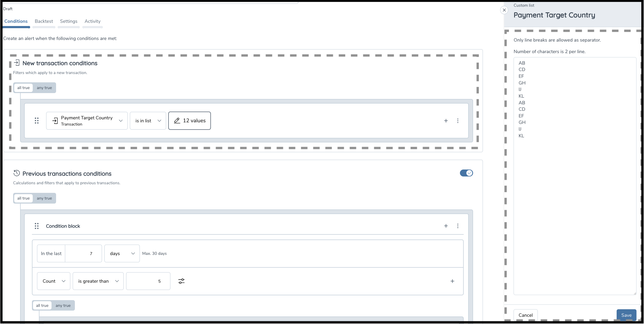The height and width of the screenshot is (324, 644).
Task: Click the '12 values' edit button
Action: coord(189,121)
